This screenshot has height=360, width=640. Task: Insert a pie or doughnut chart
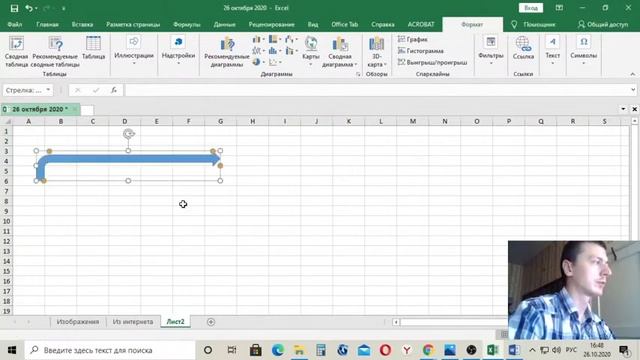257,62
